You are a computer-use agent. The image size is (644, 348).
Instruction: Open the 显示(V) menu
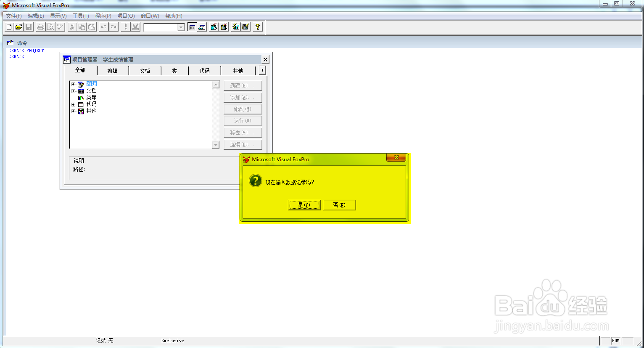pyautogui.click(x=58, y=16)
